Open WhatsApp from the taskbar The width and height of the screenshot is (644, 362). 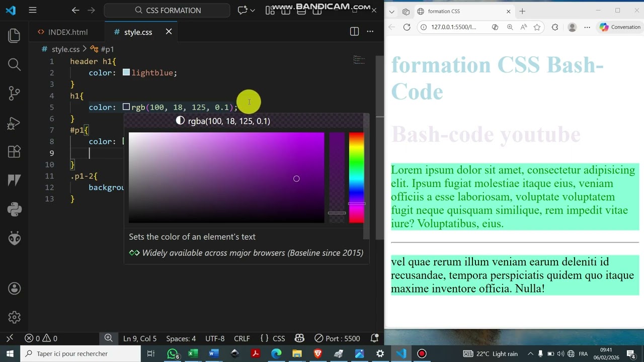[173, 353]
